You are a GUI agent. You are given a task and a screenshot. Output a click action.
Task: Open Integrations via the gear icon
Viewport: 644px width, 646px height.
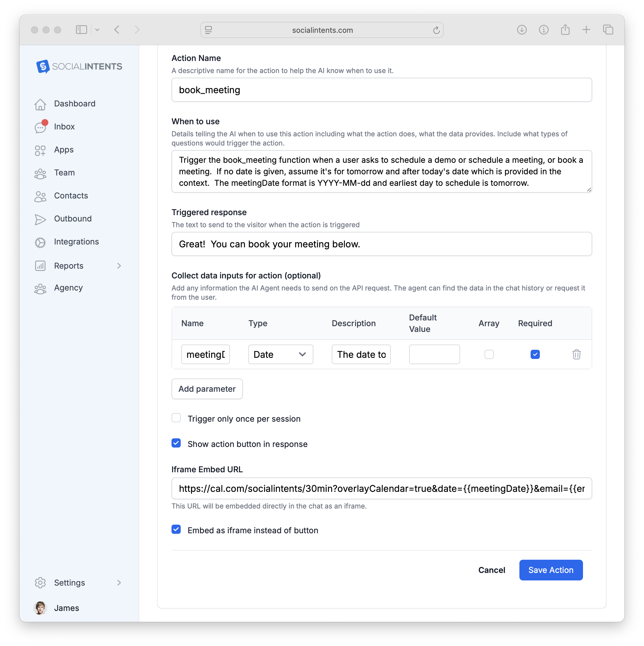click(40, 242)
